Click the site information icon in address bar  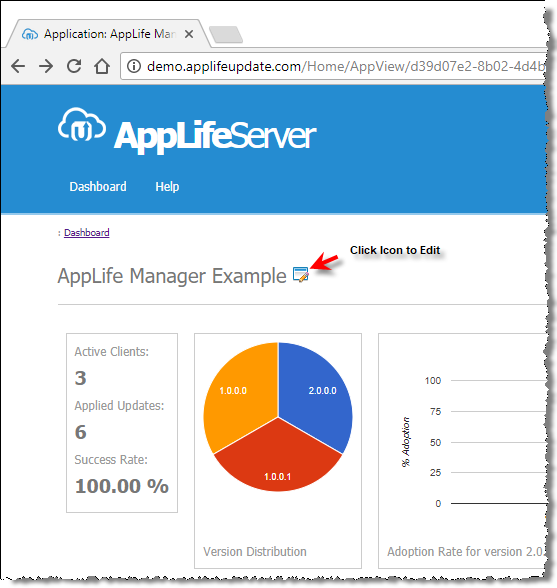click(x=134, y=66)
